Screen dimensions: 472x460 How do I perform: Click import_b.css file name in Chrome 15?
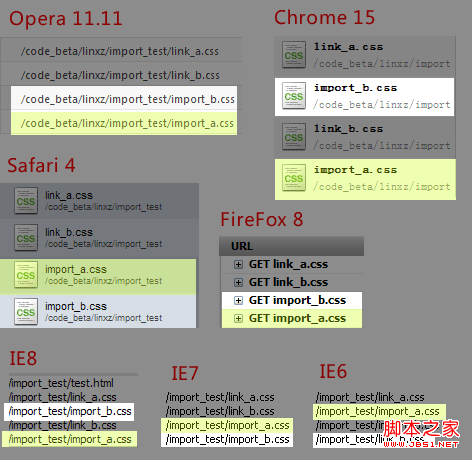[x=355, y=88]
